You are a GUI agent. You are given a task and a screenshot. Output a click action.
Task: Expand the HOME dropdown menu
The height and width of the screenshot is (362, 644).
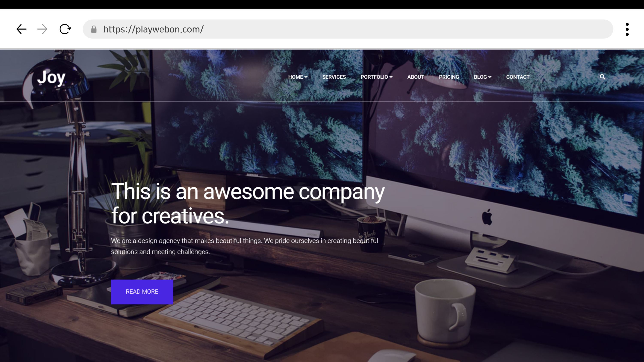297,77
